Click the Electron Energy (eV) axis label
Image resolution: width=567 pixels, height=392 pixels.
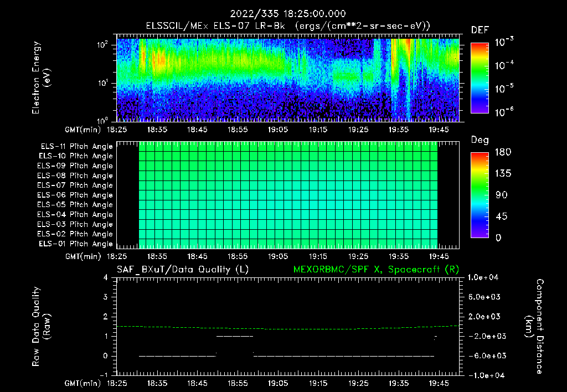tap(41, 78)
